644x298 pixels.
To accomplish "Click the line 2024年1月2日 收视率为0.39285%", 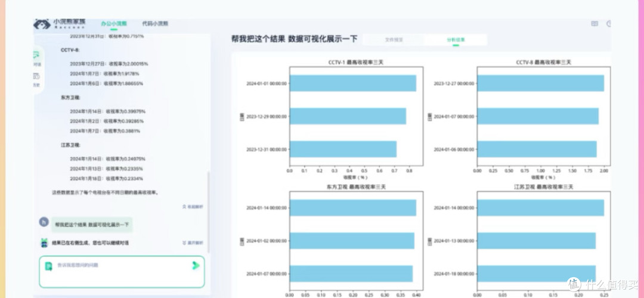I will (106, 121).
